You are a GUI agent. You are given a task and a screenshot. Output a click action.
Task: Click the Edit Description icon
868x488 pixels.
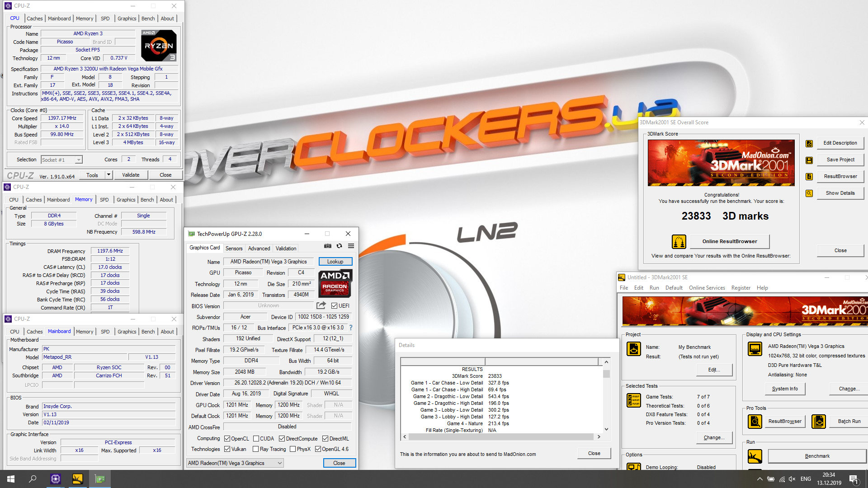click(809, 143)
